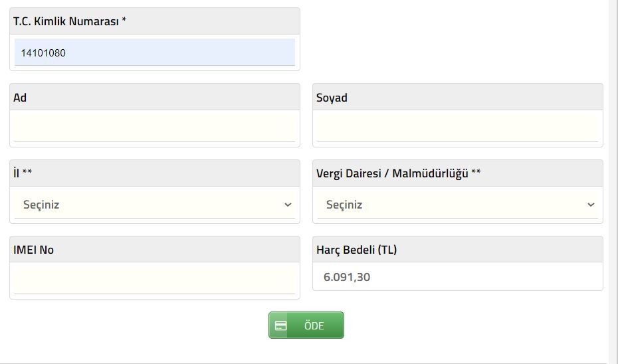Open the Vergi Dairesi / Malmüdürlüğü dropdown
The image size is (618, 364).
tap(458, 205)
